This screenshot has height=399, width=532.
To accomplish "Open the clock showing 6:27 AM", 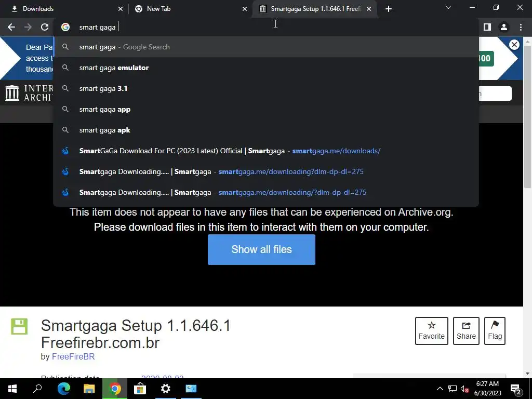I will pyautogui.click(x=487, y=389).
